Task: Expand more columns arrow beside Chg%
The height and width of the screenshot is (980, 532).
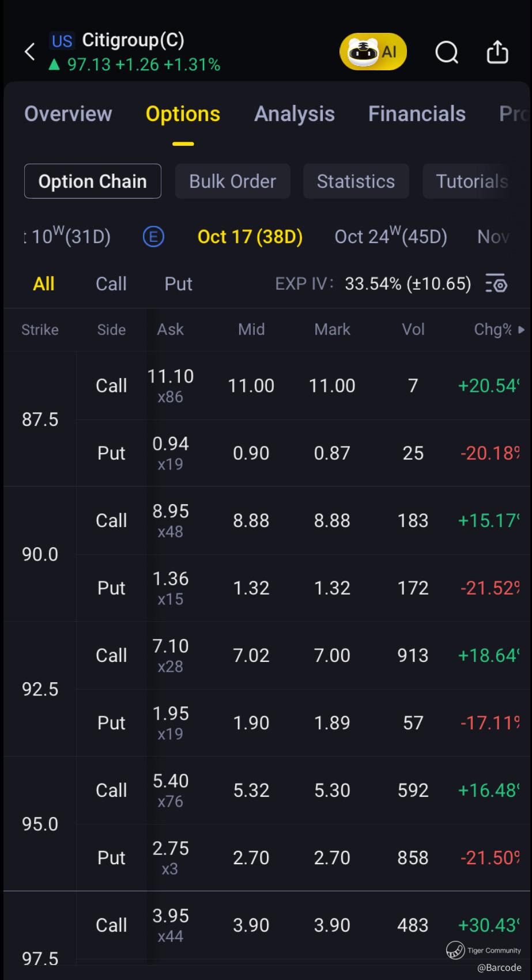Action: coord(521,330)
